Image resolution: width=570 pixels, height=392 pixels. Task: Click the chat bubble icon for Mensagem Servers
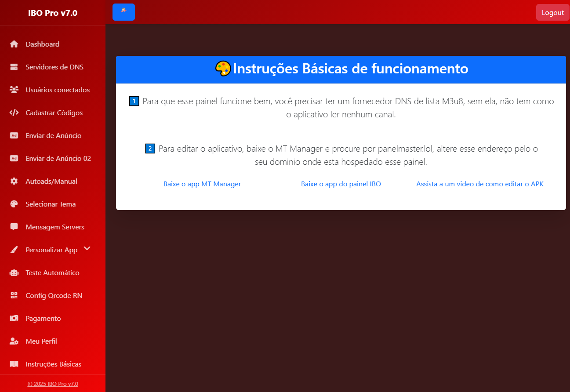[x=14, y=227]
